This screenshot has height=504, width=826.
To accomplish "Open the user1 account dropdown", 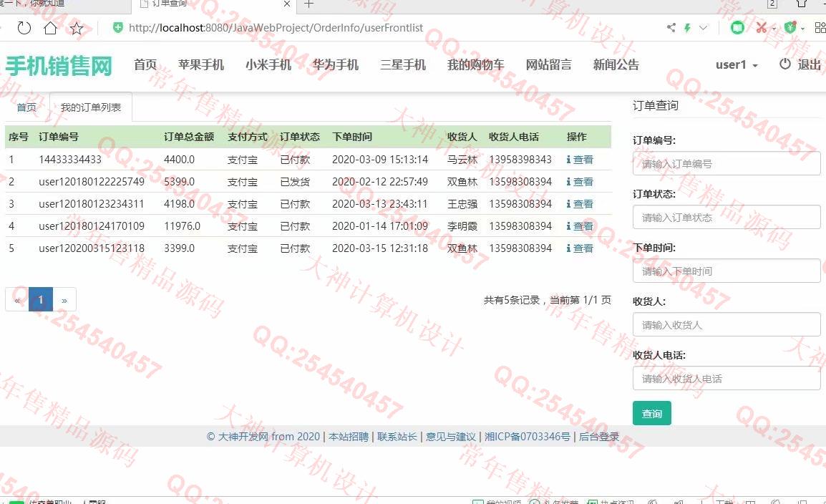I will click(737, 64).
